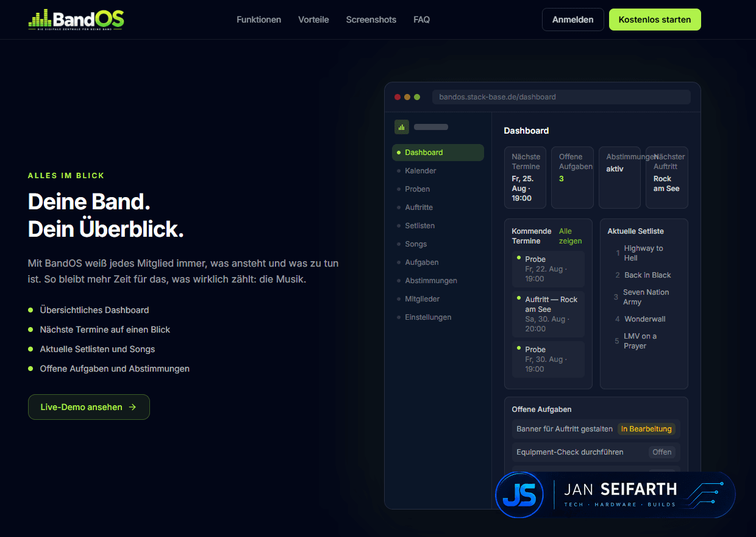Select Abstimmungen in the mockup sidebar

[438, 281]
